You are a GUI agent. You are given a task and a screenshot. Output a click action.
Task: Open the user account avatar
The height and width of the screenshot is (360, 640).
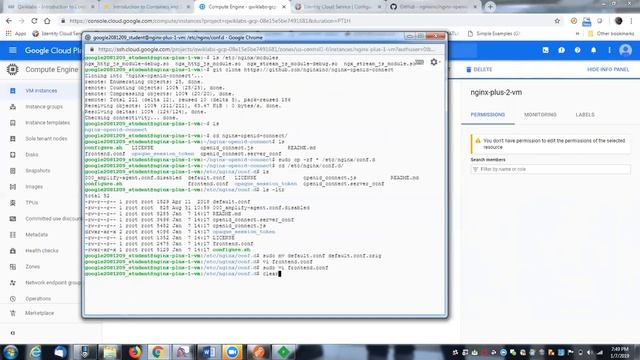625,50
